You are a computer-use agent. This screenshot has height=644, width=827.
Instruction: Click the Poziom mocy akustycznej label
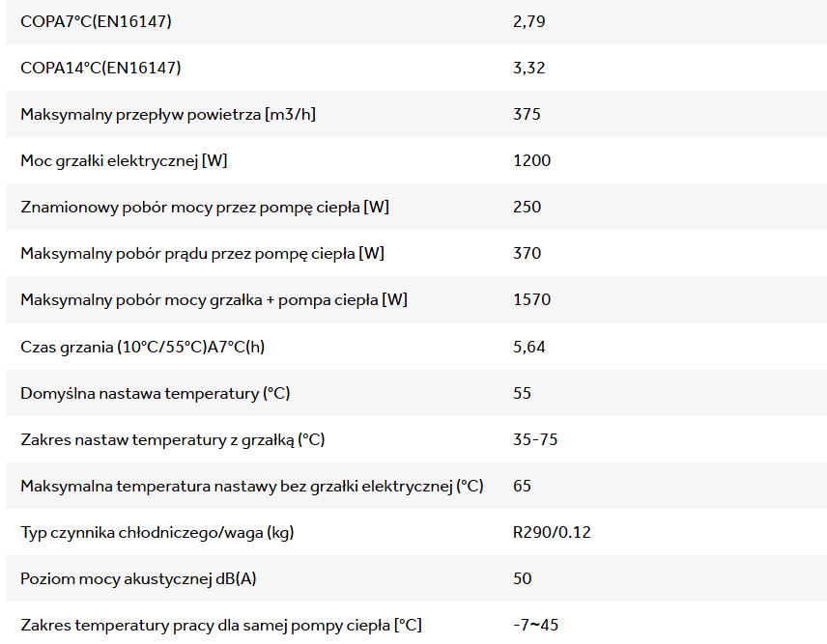pyautogui.click(x=138, y=578)
